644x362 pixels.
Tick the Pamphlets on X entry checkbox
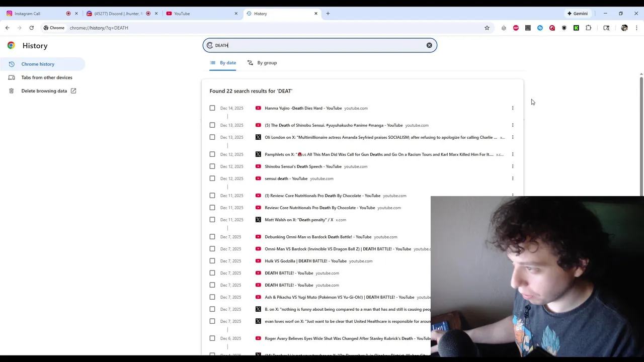tap(212, 154)
